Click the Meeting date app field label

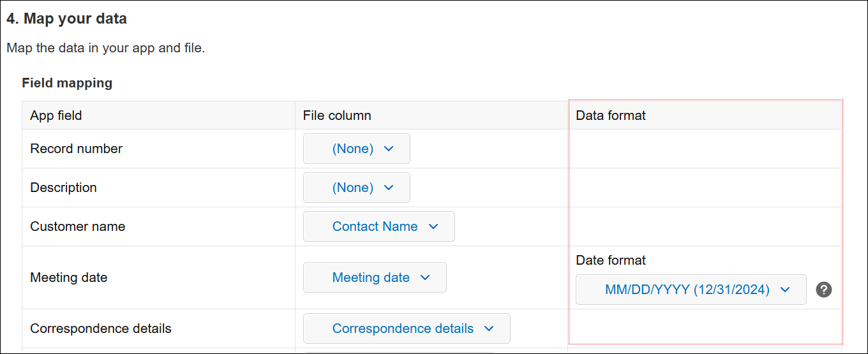pos(69,277)
